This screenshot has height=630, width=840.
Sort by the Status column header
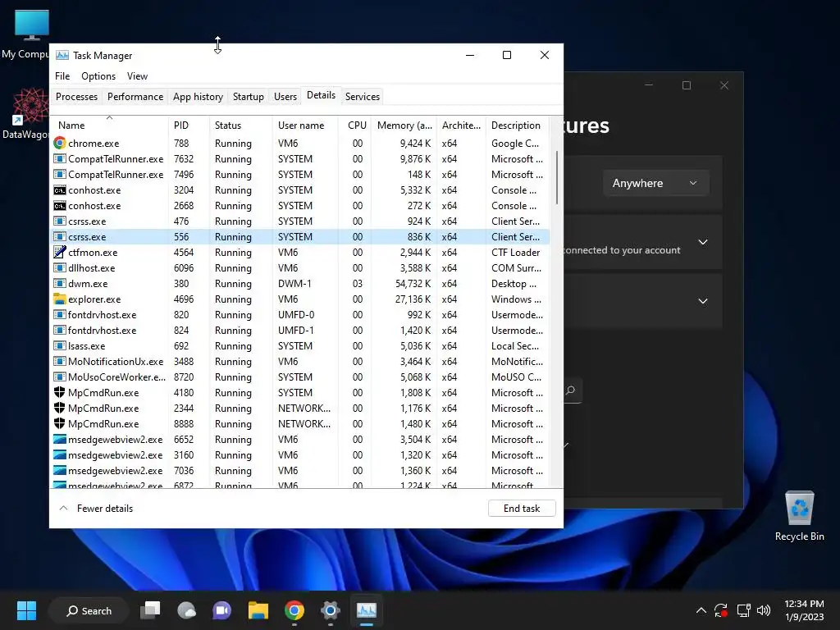(x=240, y=125)
